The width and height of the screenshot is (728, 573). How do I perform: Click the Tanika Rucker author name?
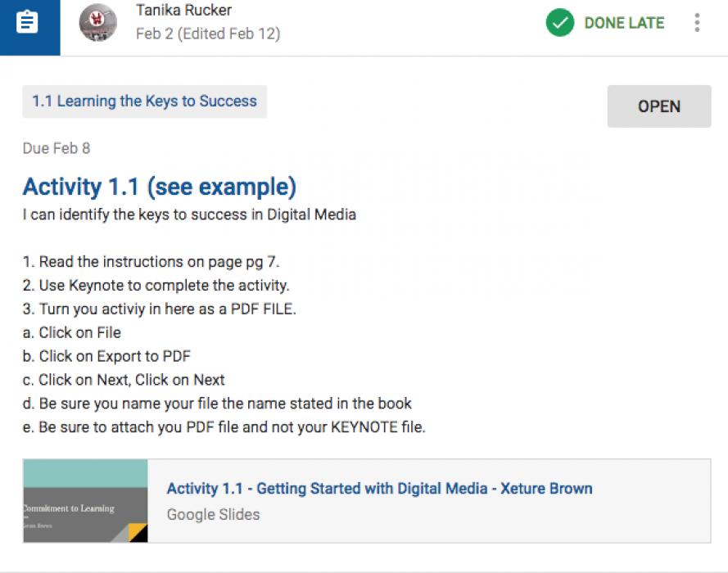183,11
